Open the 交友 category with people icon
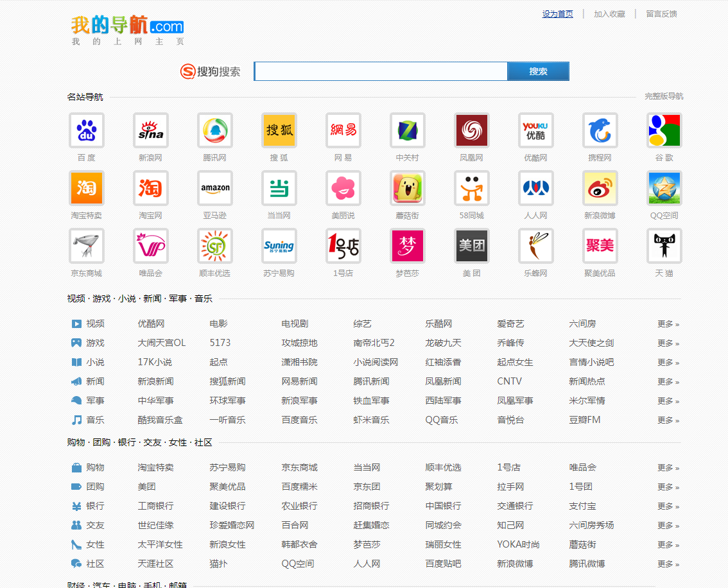The width and height of the screenshot is (728, 588). 88,525
